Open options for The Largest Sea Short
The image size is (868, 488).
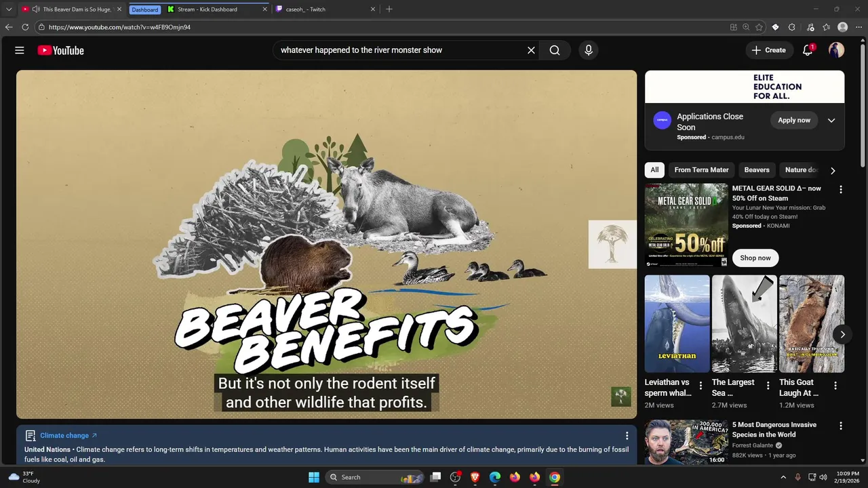click(x=768, y=386)
